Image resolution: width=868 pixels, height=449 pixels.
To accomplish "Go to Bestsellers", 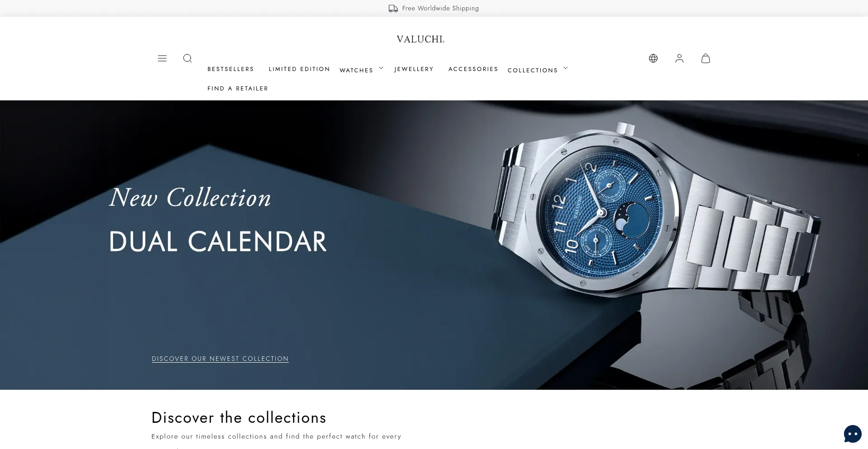I will (x=231, y=69).
